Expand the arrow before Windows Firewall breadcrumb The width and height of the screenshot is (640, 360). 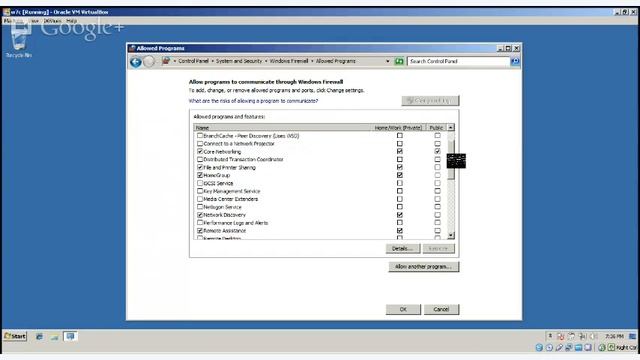tap(266, 61)
